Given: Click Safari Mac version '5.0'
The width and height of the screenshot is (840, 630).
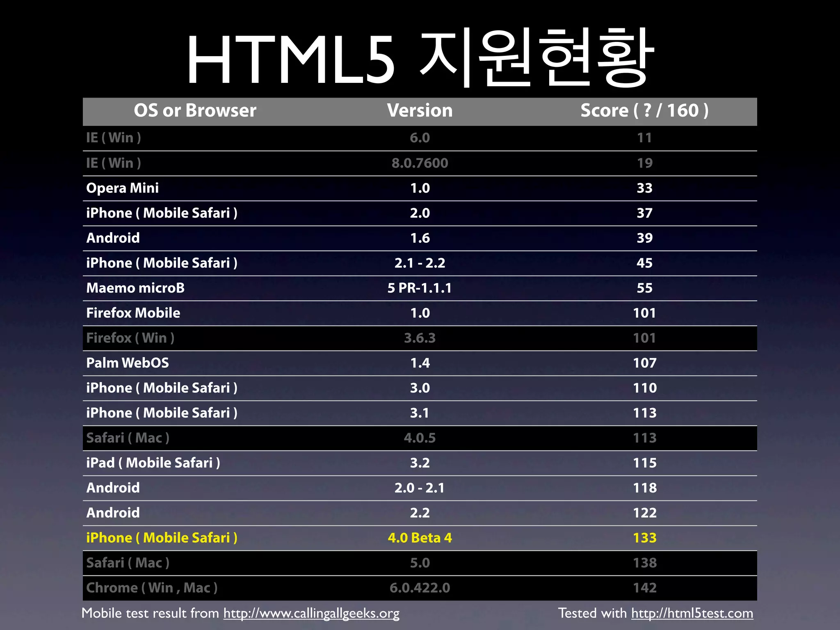Looking at the screenshot, I should point(420,563).
